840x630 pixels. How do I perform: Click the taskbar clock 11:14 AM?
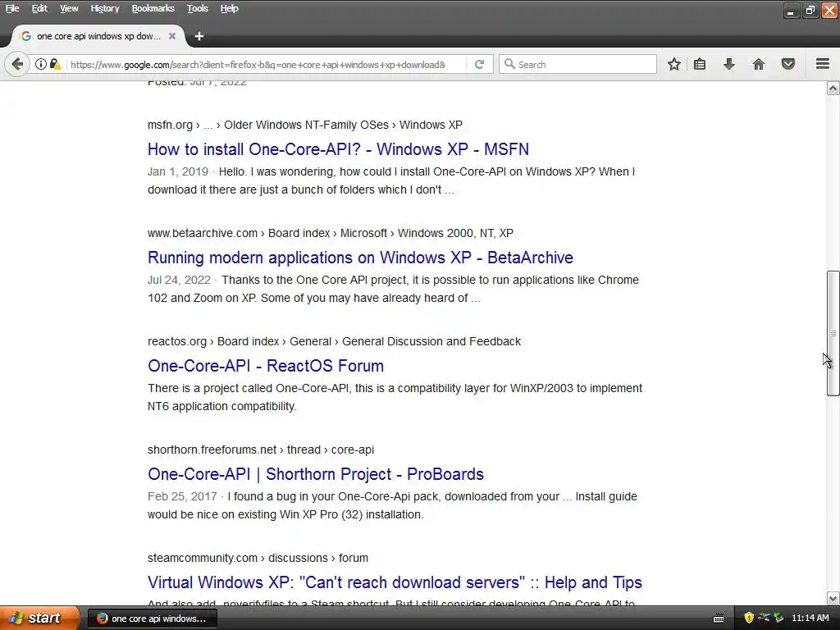pyautogui.click(x=810, y=619)
